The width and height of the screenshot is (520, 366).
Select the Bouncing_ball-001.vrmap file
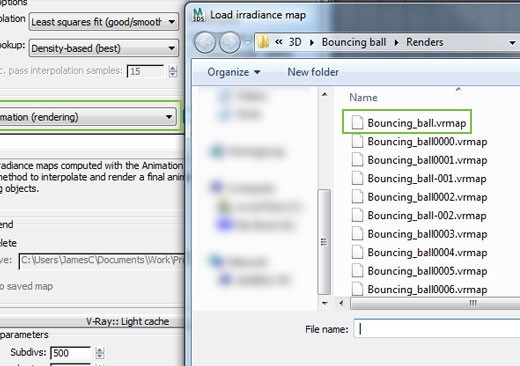coord(427,179)
